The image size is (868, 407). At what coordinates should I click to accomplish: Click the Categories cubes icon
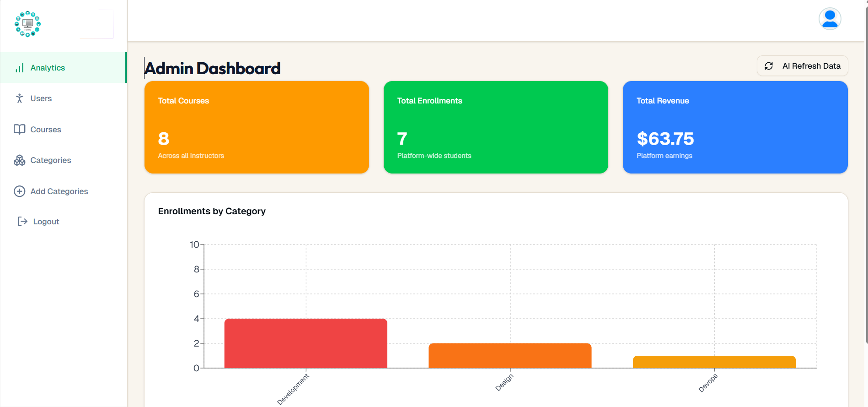pos(19,160)
